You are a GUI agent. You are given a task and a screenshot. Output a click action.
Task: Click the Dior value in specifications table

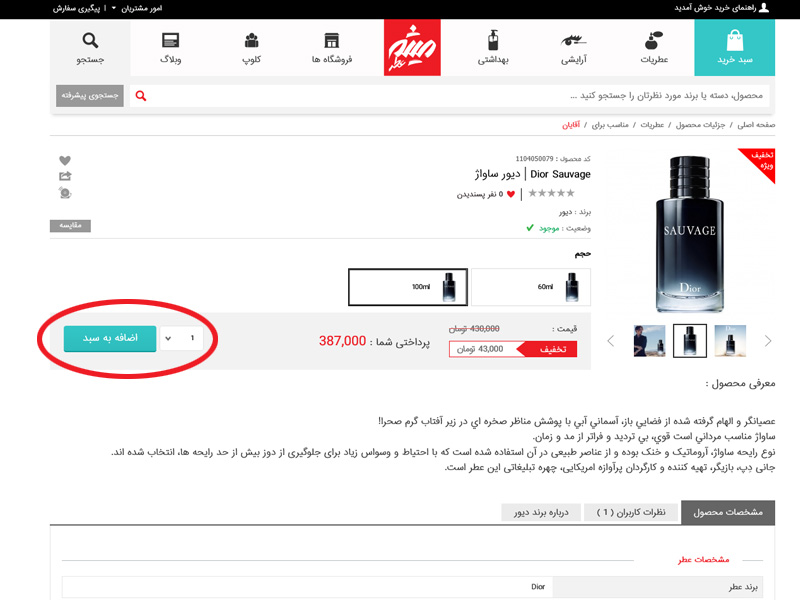(x=538, y=587)
